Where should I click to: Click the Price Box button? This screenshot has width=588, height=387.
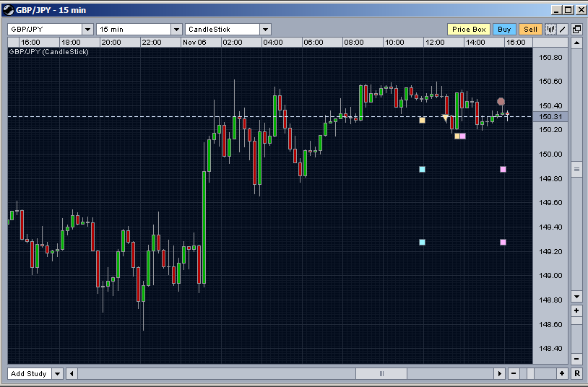point(469,30)
